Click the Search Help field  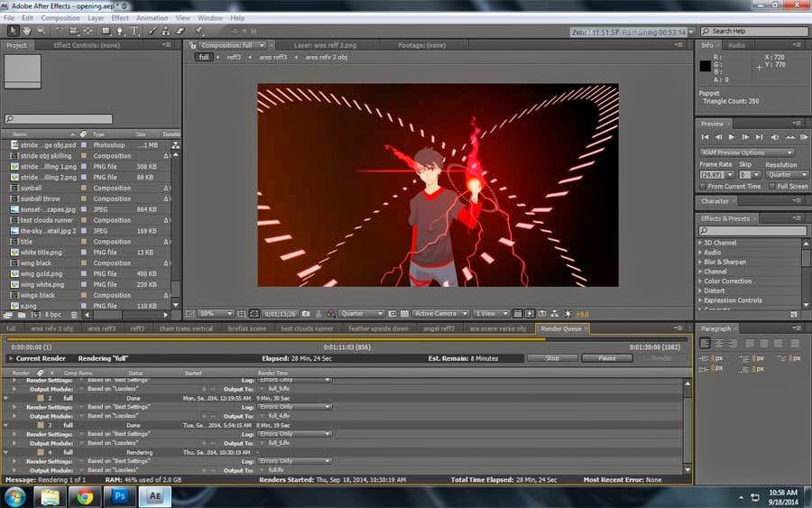tap(752, 32)
